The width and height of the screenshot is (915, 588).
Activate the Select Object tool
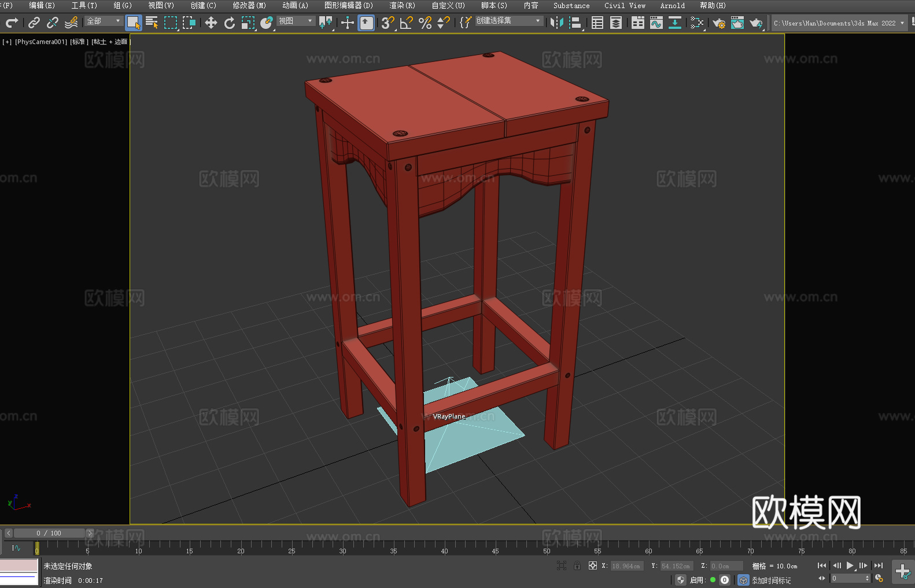point(134,23)
